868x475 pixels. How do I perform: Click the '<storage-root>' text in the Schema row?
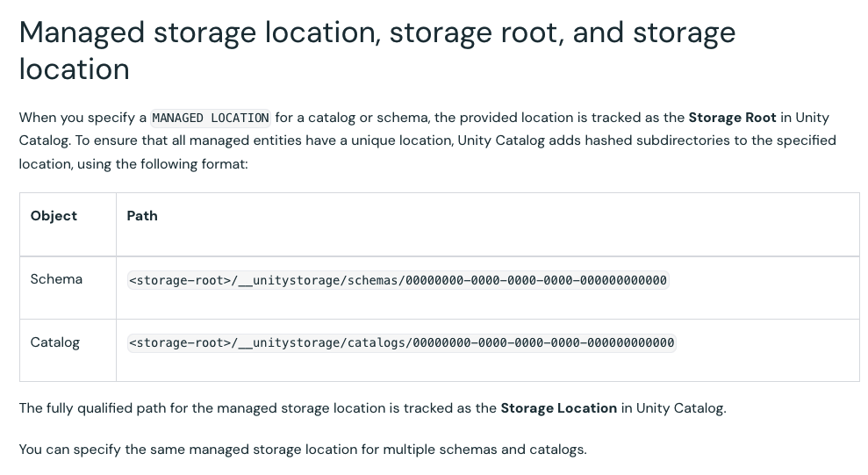179,280
